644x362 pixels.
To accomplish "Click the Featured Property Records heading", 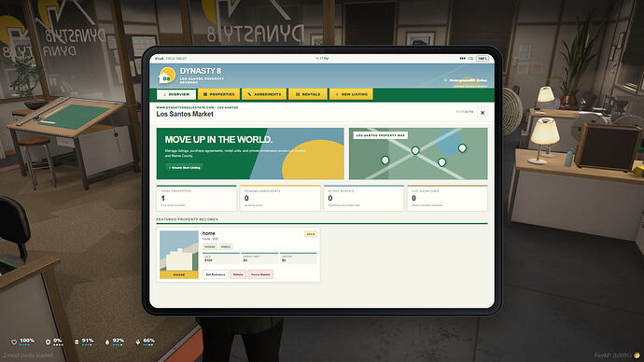I will coord(187,219).
